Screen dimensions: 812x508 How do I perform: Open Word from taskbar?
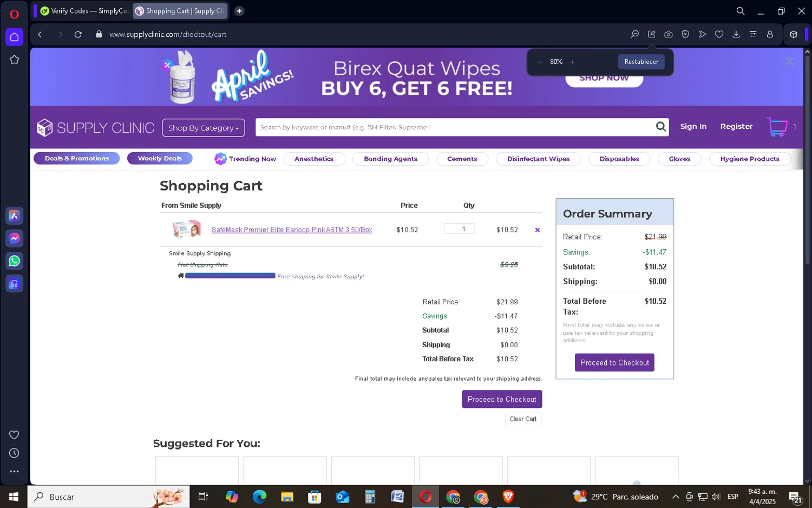coord(397,497)
